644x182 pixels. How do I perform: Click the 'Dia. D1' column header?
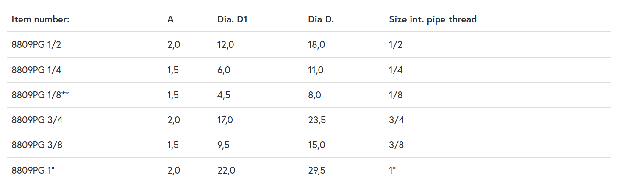tap(229, 19)
